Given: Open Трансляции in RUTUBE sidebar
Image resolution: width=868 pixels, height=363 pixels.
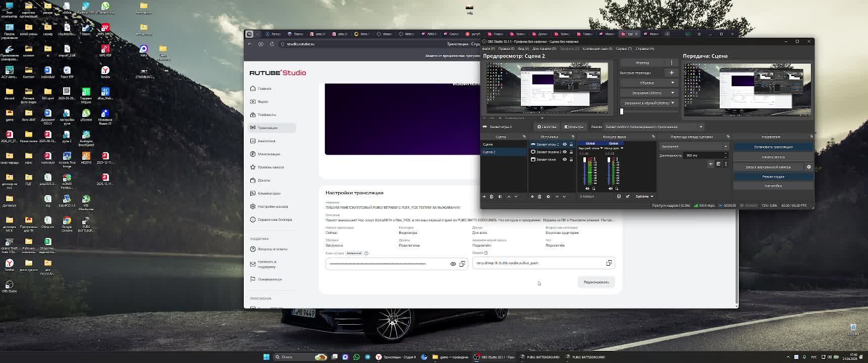Looking at the screenshot, I should pyautogui.click(x=273, y=128).
